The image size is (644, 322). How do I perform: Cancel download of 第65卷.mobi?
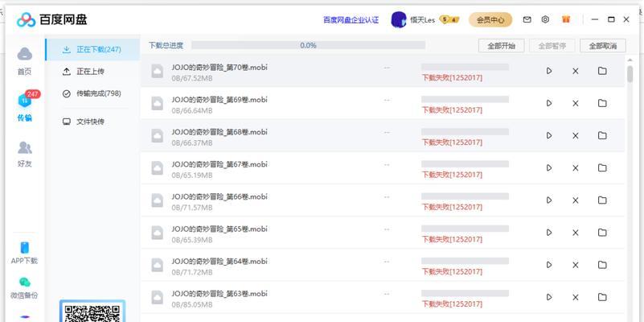[576, 233]
